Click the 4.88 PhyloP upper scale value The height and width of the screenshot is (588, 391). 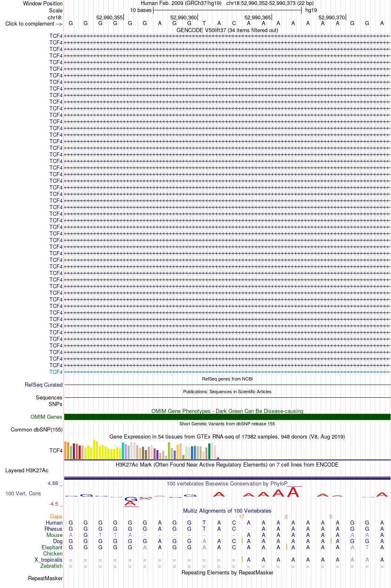click(53, 483)
